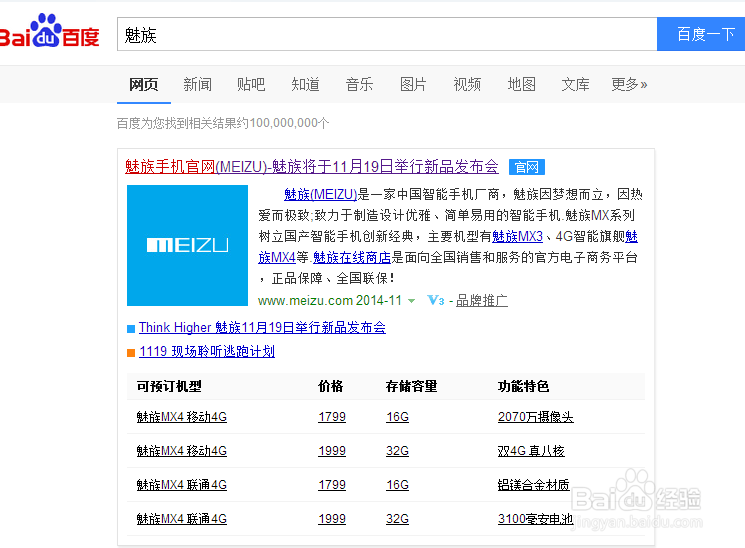Click 32G in the 联通4G row

398,519
